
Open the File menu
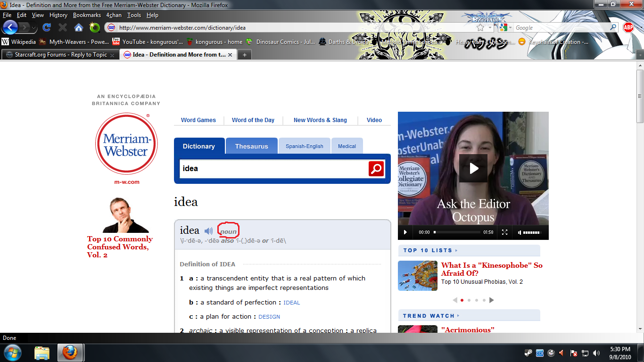7,15
